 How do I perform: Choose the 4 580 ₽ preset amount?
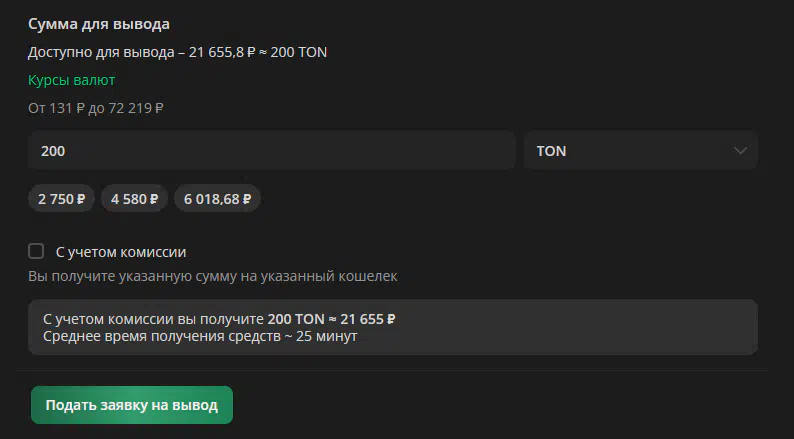pyautogui.click(x=134, y=198)
